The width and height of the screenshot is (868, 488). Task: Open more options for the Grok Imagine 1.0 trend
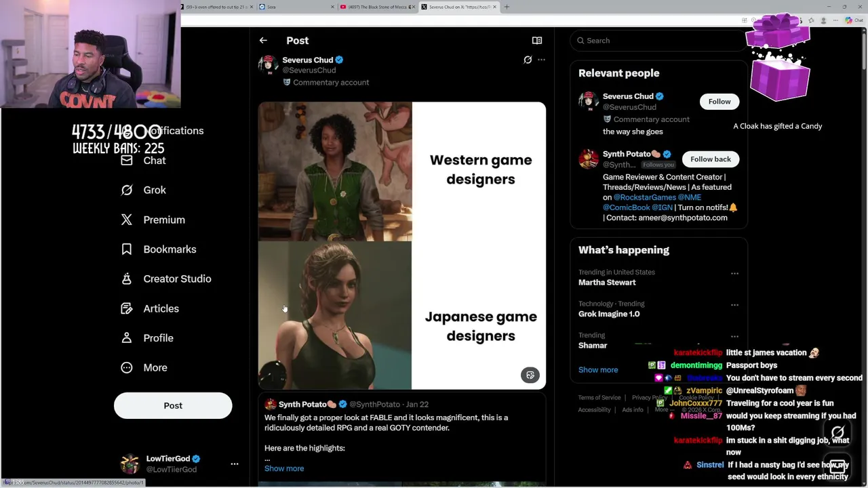(x=734, y=305)
